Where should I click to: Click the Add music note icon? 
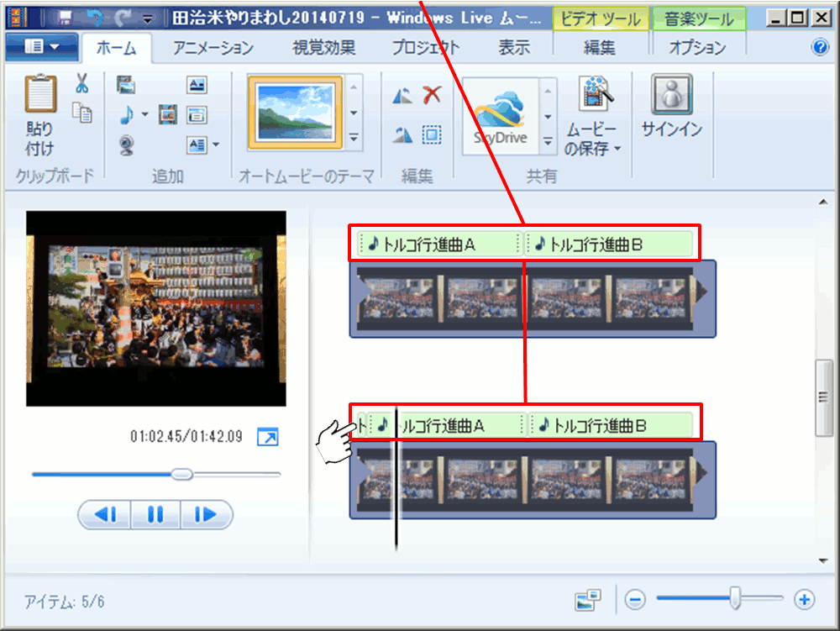click(x=127, y=115)
